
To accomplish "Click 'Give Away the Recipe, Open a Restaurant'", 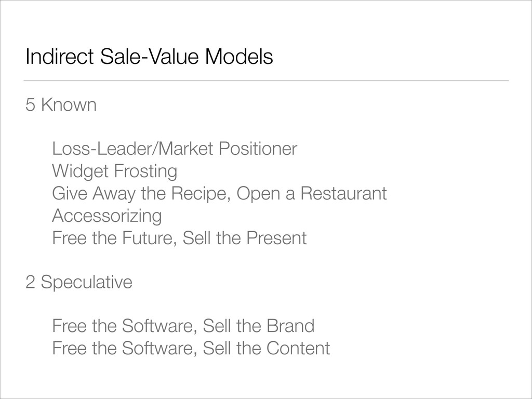I will point(220,194).
